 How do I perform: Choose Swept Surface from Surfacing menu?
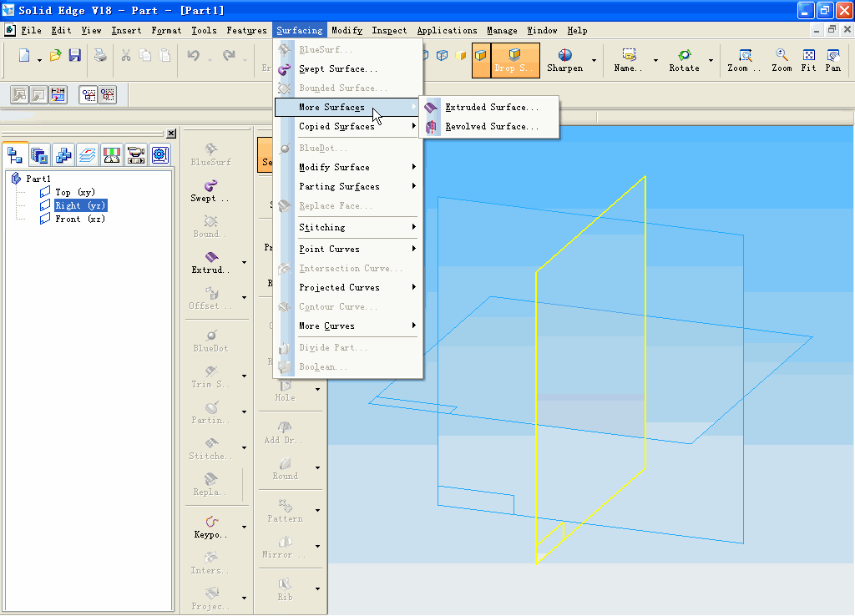(x=348, y=69)
